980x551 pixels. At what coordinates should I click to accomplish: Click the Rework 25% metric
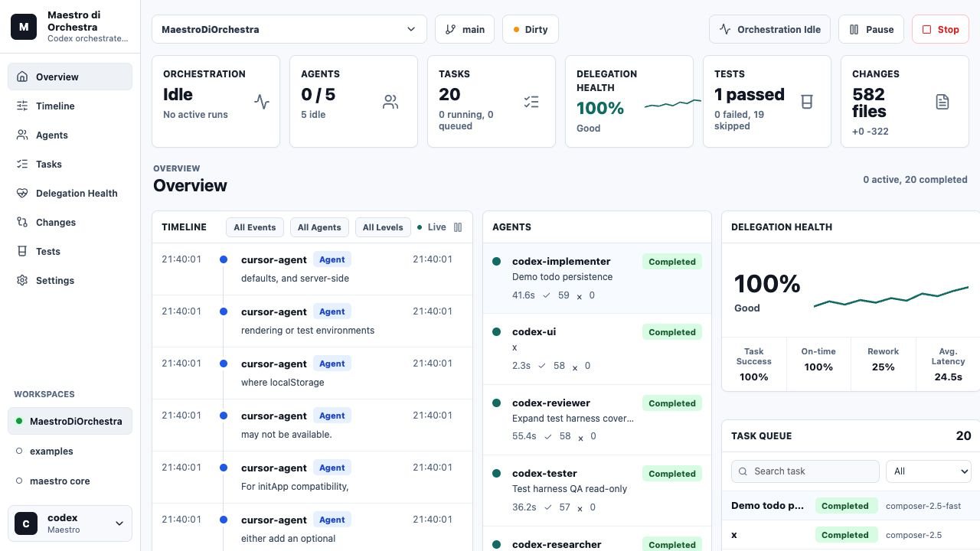pos(884,364)
